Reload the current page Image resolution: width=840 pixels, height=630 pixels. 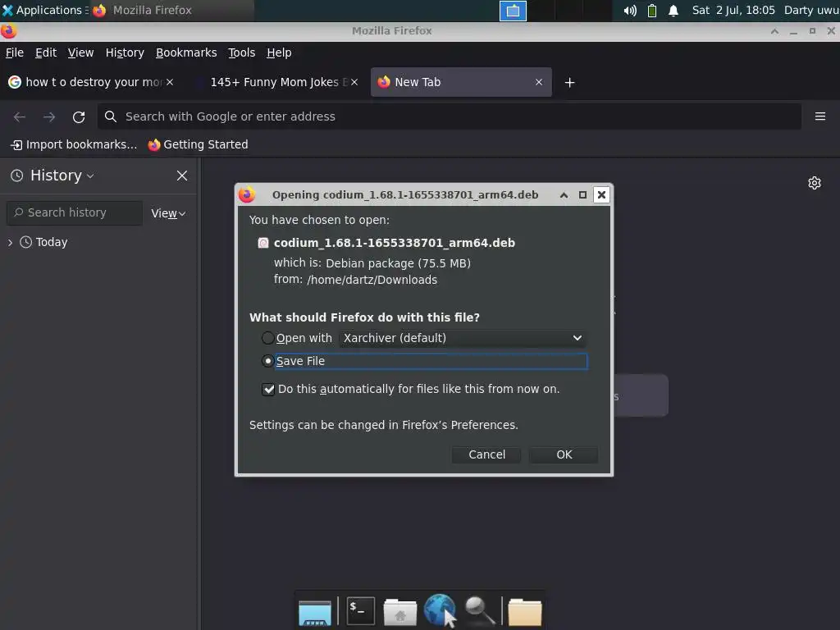79,116
